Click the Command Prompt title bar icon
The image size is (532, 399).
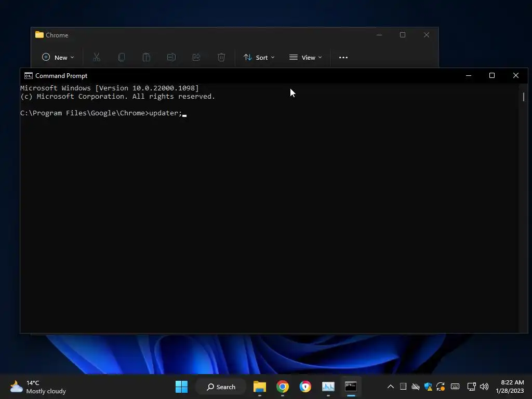[29, 76]
